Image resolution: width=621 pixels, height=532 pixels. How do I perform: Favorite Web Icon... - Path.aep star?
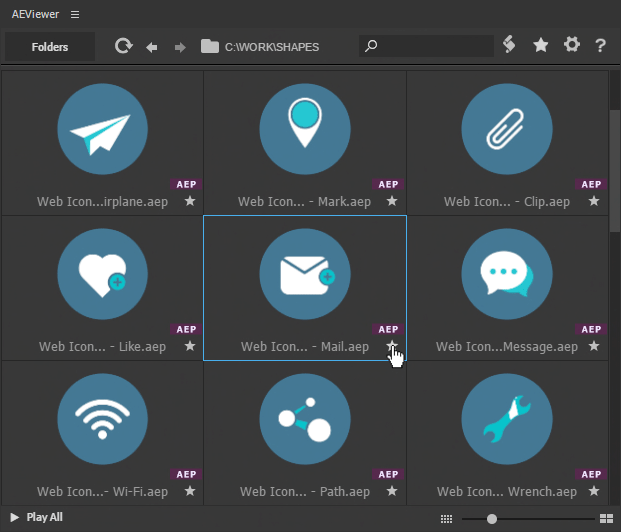[x=392, y=491]
